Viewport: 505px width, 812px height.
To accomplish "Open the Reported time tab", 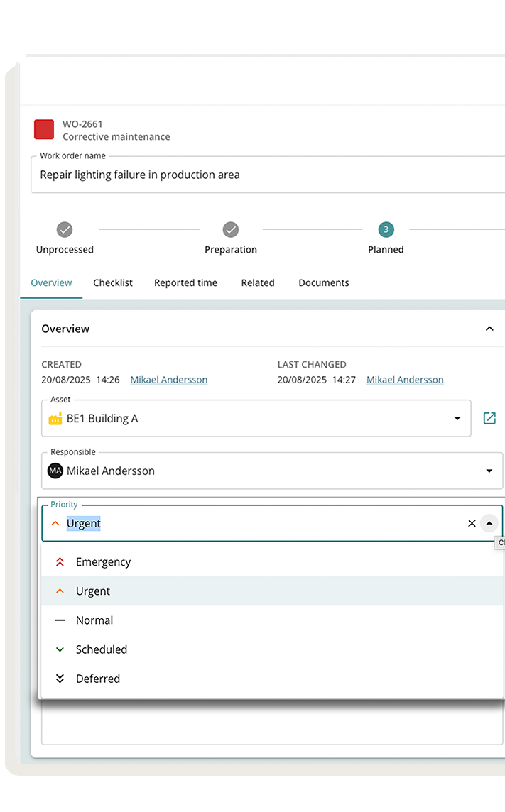I will tap(185, 282).
